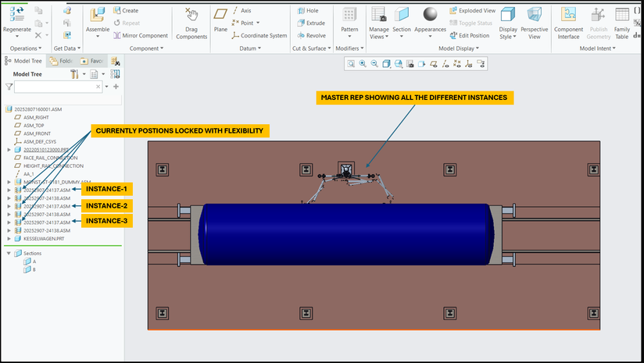Image resolution: width=644 pixels, height=363 pixels.
Task: Click the Mirror Component button
Action: pyautogui.click(x=141, y=35)
